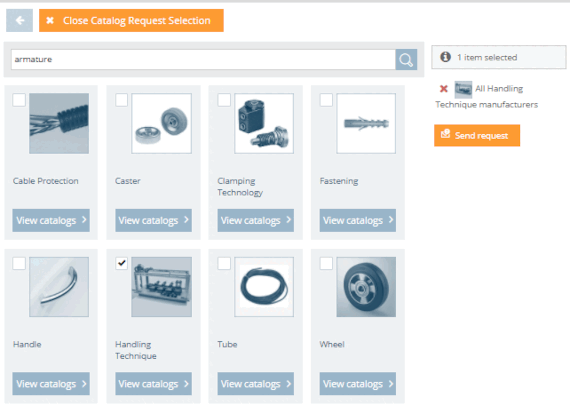570x406 pixels.
Task: View catalogs for Clamping Technology
Action: [x=256, y=220]
